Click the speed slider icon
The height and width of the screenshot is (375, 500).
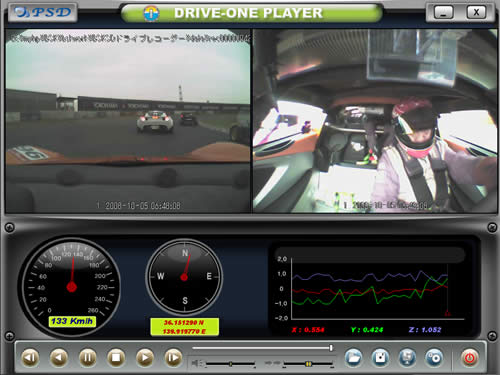pos(272,363)
